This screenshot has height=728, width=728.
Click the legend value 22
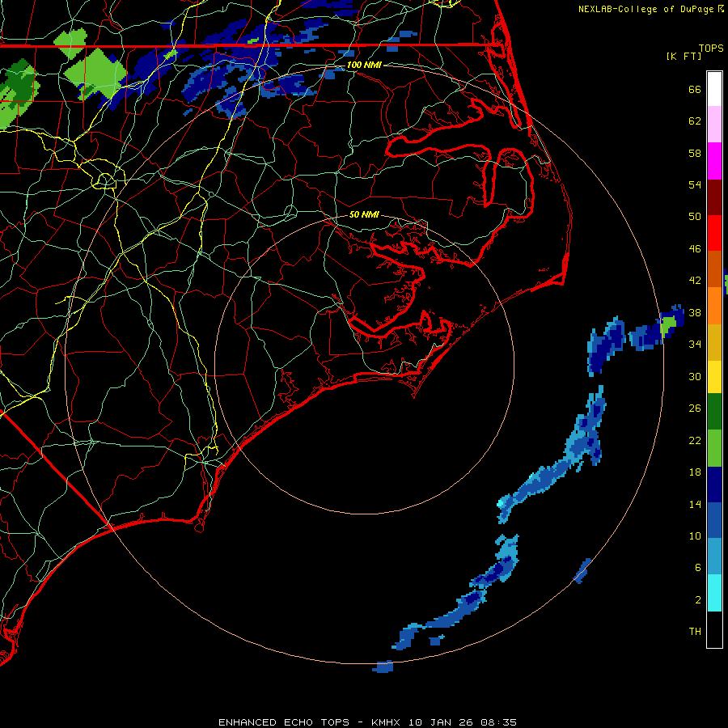(x=695, y=440)
